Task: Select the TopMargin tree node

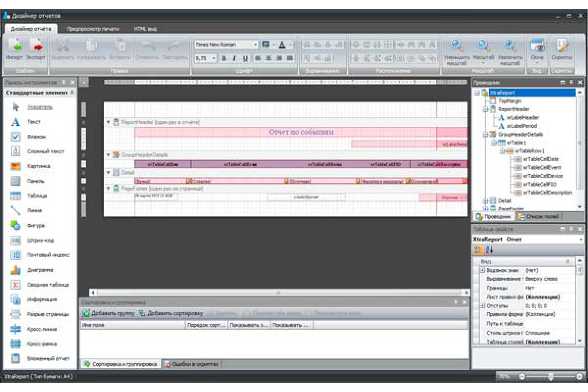Action: [510, 101]
